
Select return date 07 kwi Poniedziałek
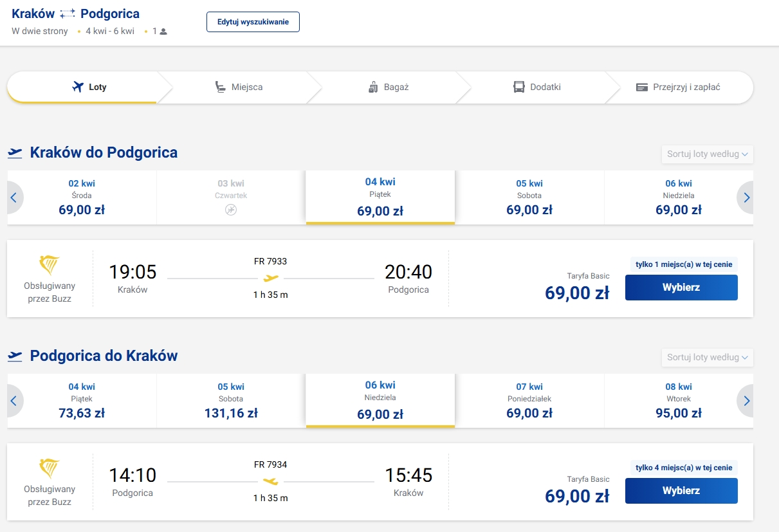529,400
